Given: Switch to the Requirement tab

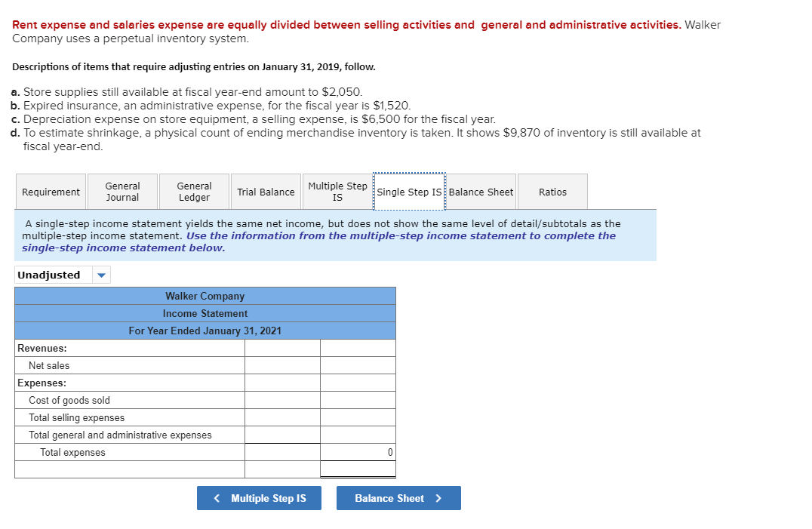Looking at the screenshot, I should point(50,191).
